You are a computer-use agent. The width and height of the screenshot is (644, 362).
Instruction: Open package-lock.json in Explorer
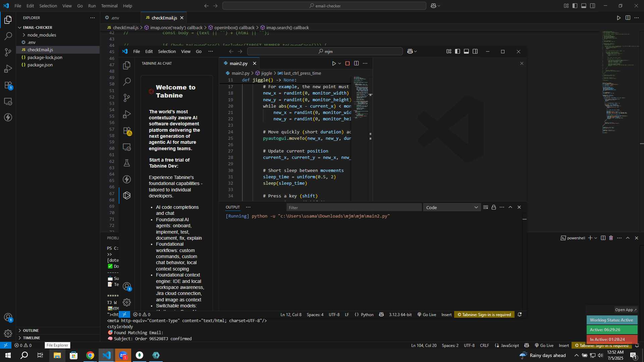[45, 57]
